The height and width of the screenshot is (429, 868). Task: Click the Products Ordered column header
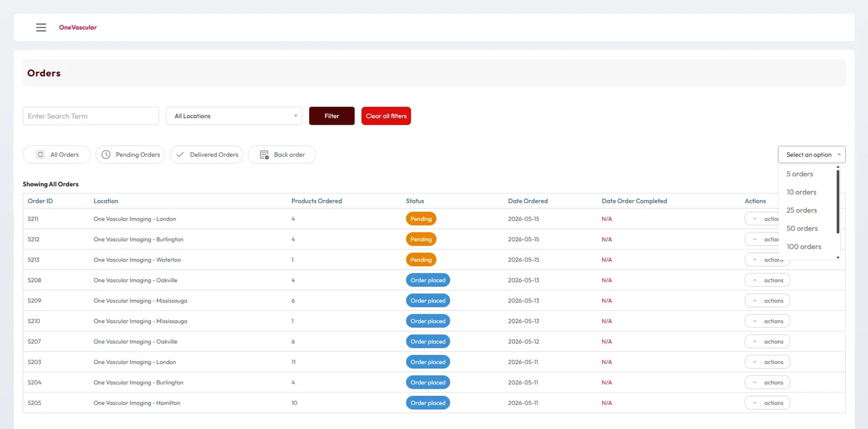[316, 201]
